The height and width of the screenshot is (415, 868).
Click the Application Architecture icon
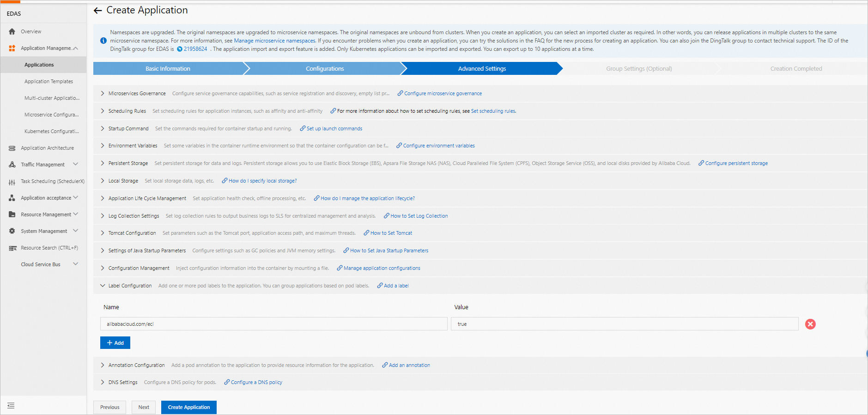(x=12, y=148)
